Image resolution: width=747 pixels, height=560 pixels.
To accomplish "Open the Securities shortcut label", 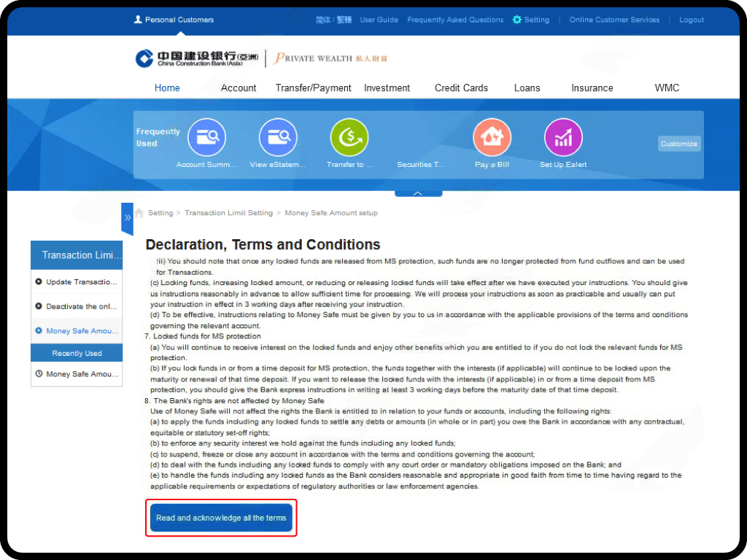I will coord(420,165).
